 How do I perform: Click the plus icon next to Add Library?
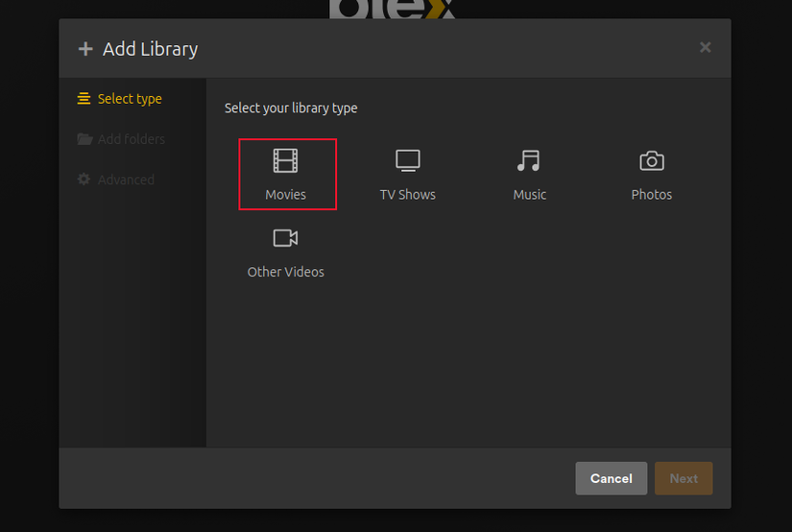click(x=85, y=49)
